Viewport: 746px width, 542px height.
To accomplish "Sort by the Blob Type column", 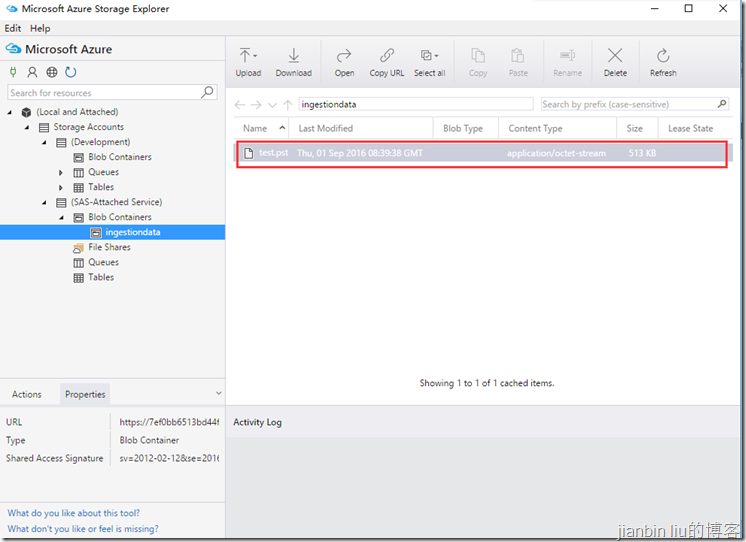I will point(466,128).
